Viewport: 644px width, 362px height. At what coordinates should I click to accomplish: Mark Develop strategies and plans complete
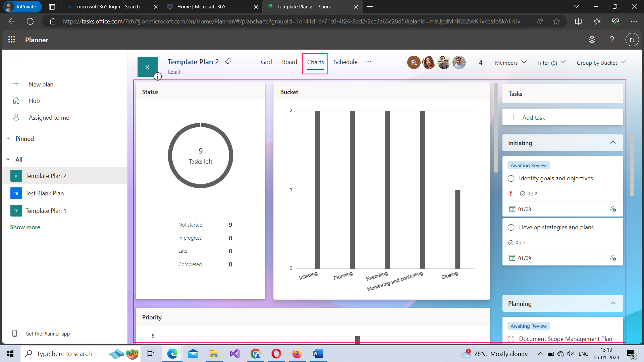point(511,227)
